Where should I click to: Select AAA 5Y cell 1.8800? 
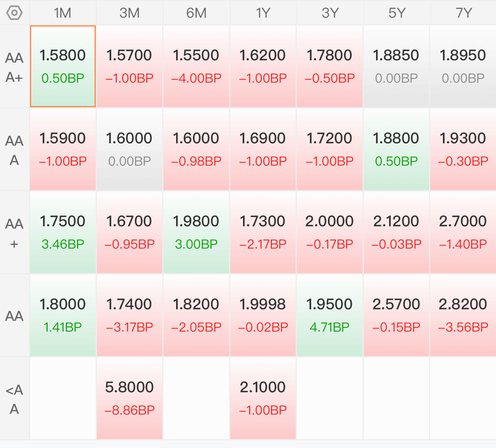click(396, 149)
